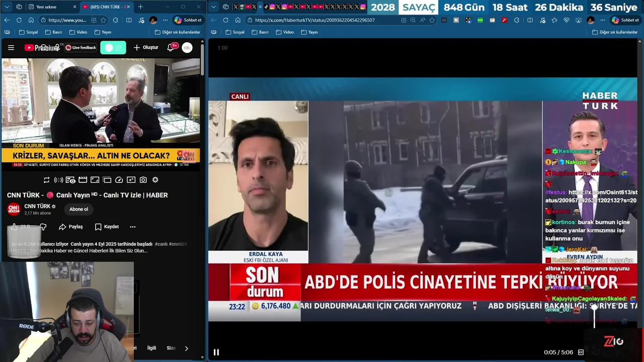
Task: Click home button in left browser
Action: (31, 20)
